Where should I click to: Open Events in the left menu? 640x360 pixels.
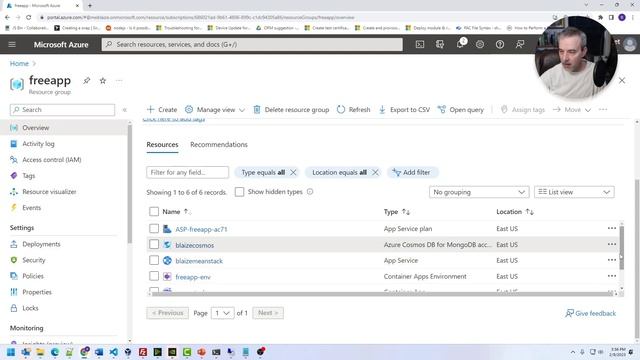tap(31, 208)
